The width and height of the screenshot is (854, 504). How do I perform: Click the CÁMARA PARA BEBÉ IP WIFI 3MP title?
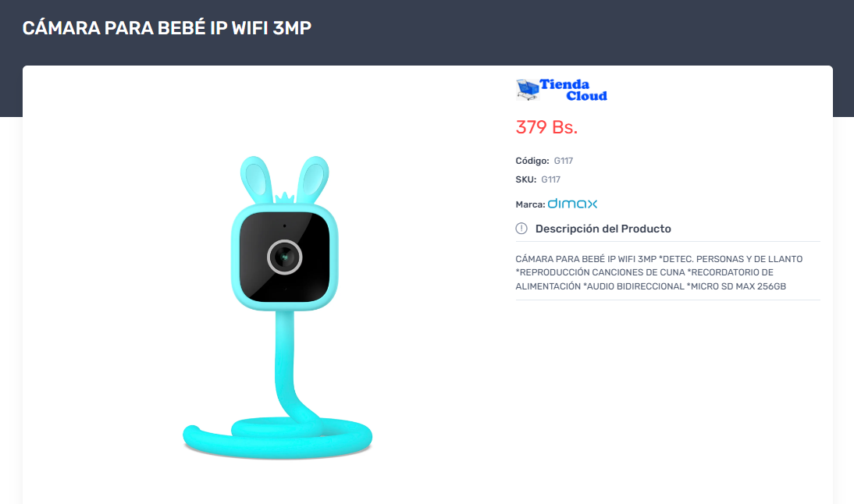click(x=166, y=28)
